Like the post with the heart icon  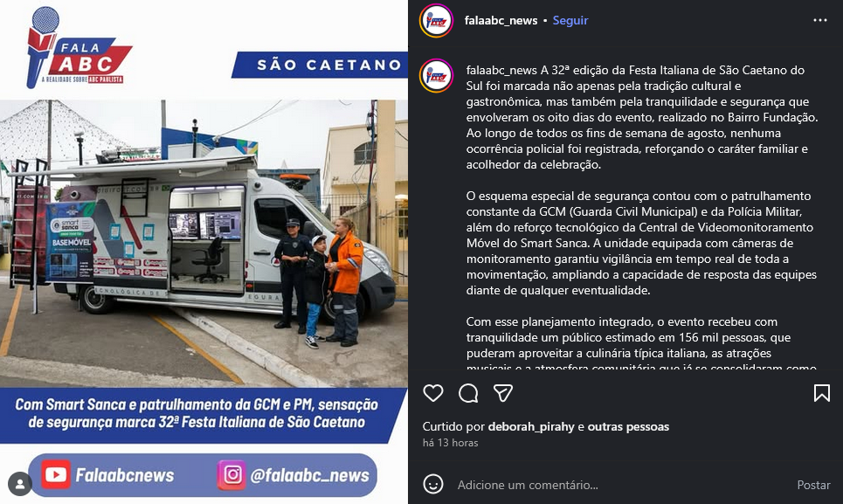(432, 393)
